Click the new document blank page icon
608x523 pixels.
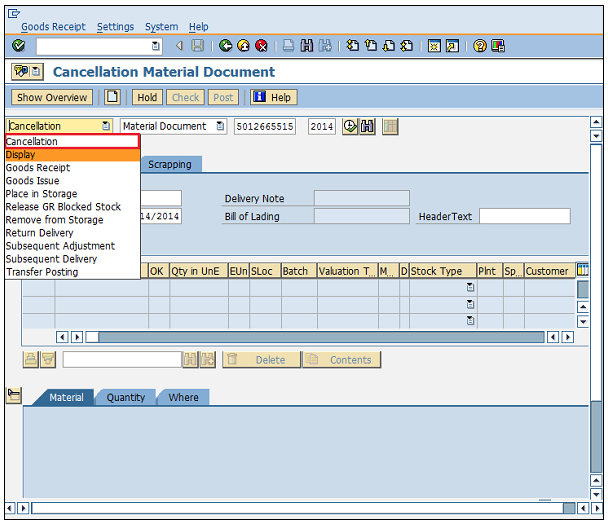(113, 97)
